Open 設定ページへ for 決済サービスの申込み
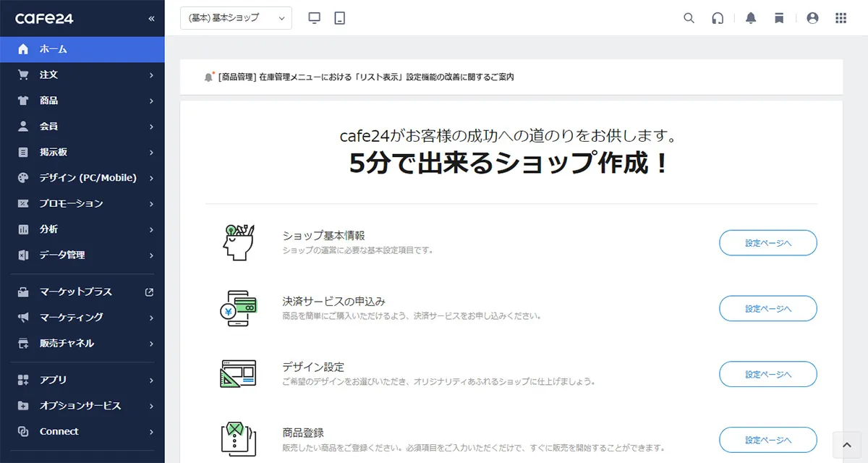868x463 pixels. click(x=767, y=309)
